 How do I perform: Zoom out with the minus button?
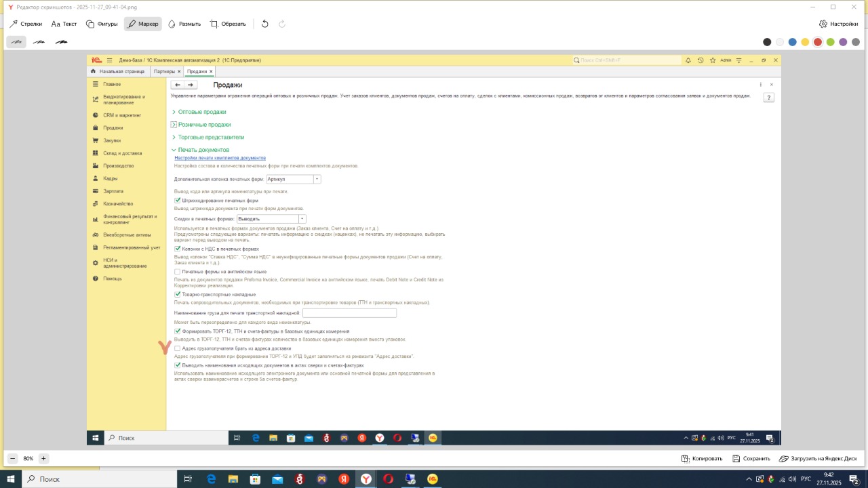point(12,458)
